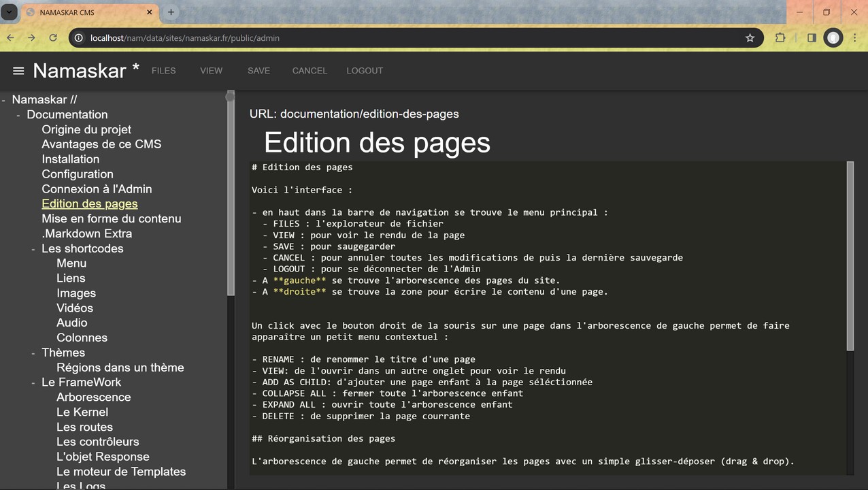This screenshot has width=868, height=490.
Task: Open the FILES explorer menu
Action: 163,71
